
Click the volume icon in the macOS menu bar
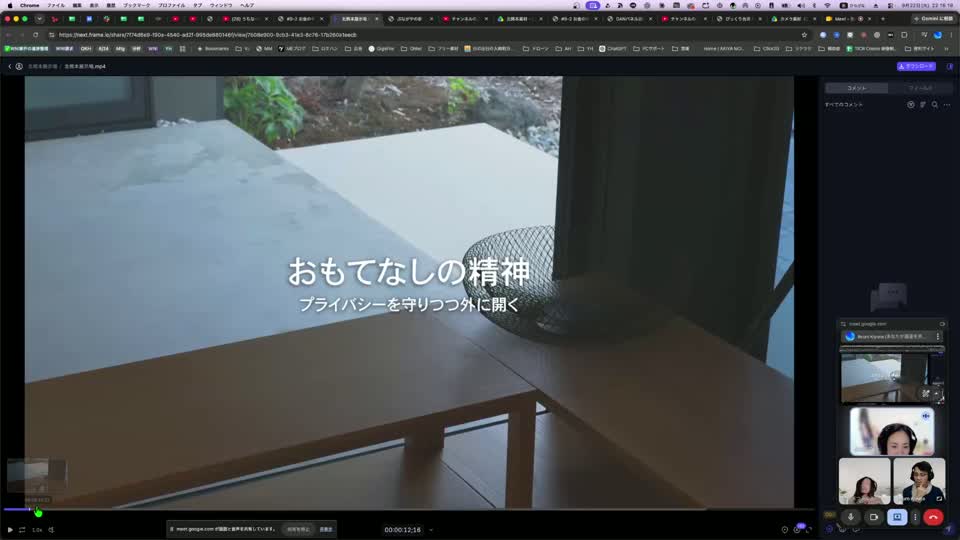801,5
